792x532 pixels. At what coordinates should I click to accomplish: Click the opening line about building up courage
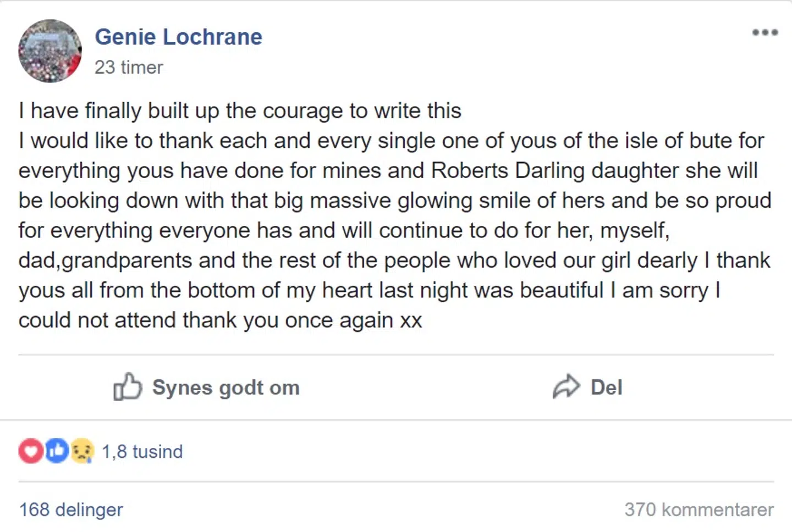coord(240,111)
